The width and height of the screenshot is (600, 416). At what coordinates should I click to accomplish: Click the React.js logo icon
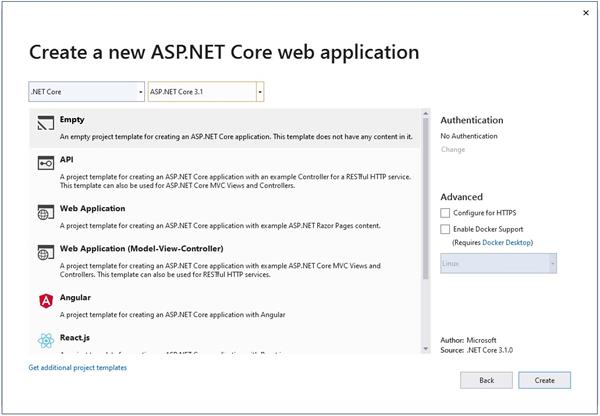[x=45, y=341]
